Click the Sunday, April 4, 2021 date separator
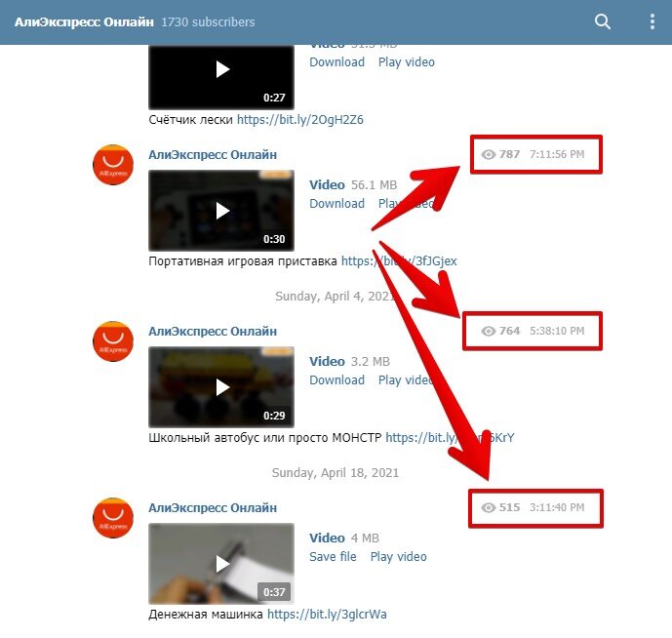 (x=336, y=297)
